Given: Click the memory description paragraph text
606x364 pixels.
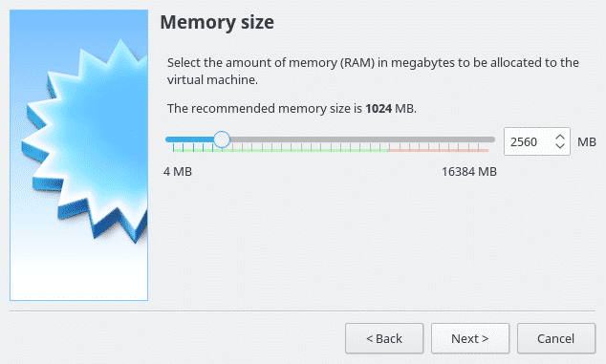Looking at the screenshot, I should [x=373, y=71].
